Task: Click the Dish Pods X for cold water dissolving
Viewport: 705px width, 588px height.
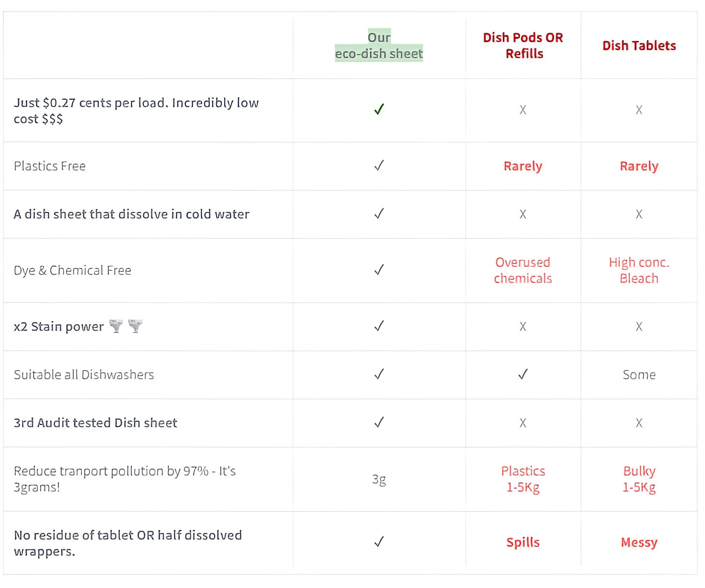Action: tap(523, 214)
